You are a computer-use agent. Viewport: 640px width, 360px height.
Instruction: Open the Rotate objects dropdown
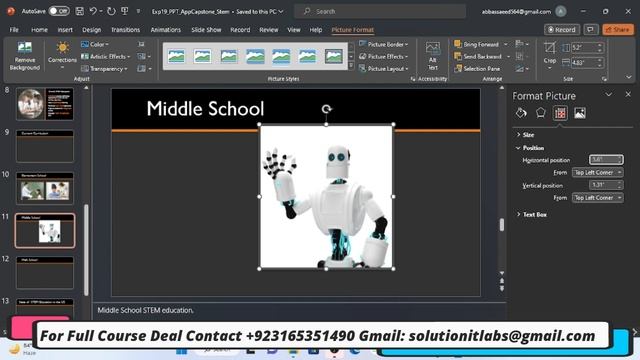(522, 69)
